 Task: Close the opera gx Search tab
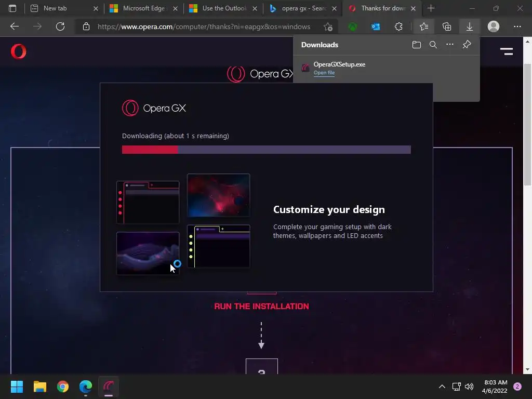334,8
